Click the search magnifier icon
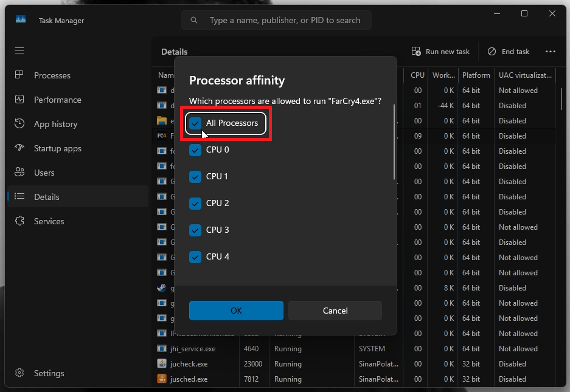 [x=194, y=20]
